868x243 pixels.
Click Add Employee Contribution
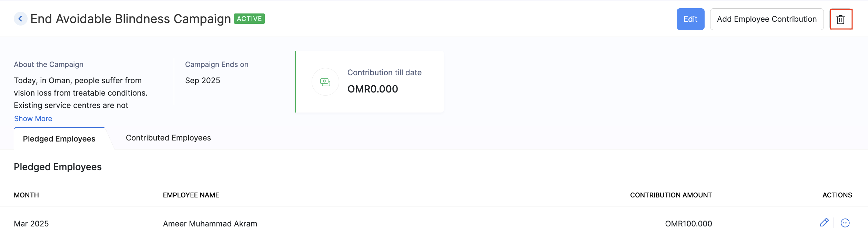click(767, 19)
